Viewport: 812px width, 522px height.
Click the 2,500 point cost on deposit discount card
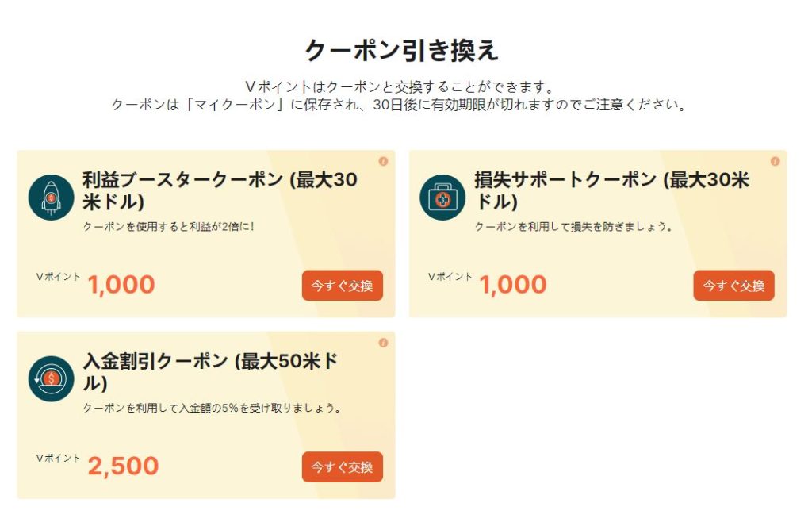click(x=123, y=466)
